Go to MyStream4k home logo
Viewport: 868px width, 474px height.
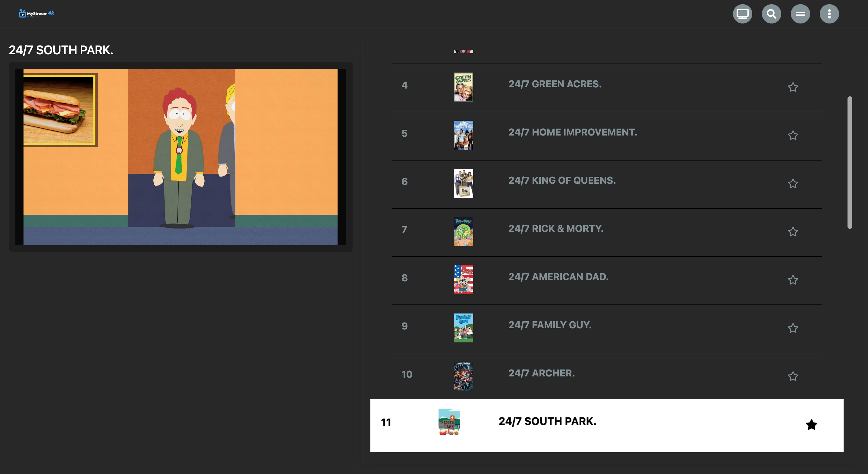[x=36, y=14]
